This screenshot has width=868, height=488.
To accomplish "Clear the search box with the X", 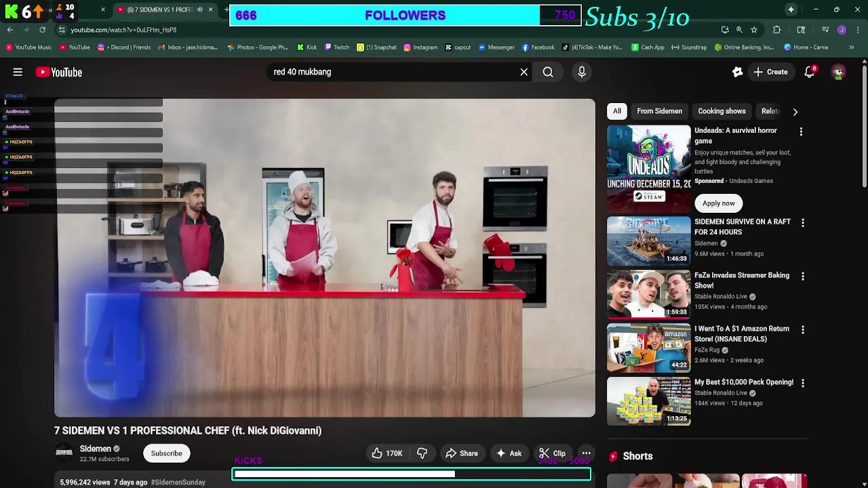I will [524, 72].
